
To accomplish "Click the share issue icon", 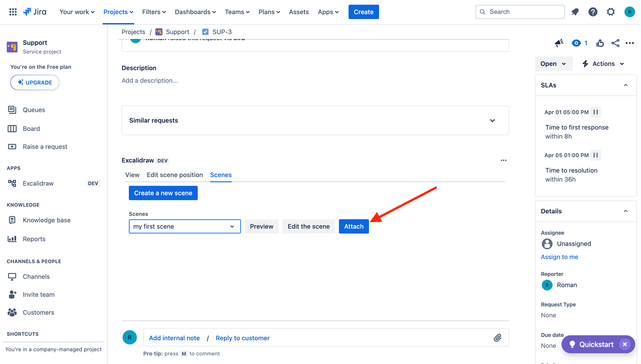I will (x=615, y=43).
